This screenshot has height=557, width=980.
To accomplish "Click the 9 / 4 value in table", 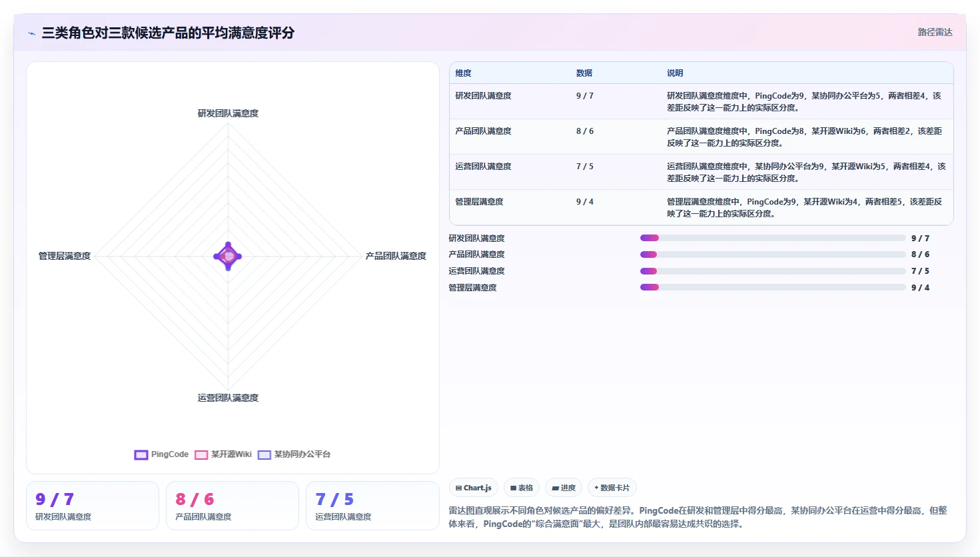I will pos(585,202).
